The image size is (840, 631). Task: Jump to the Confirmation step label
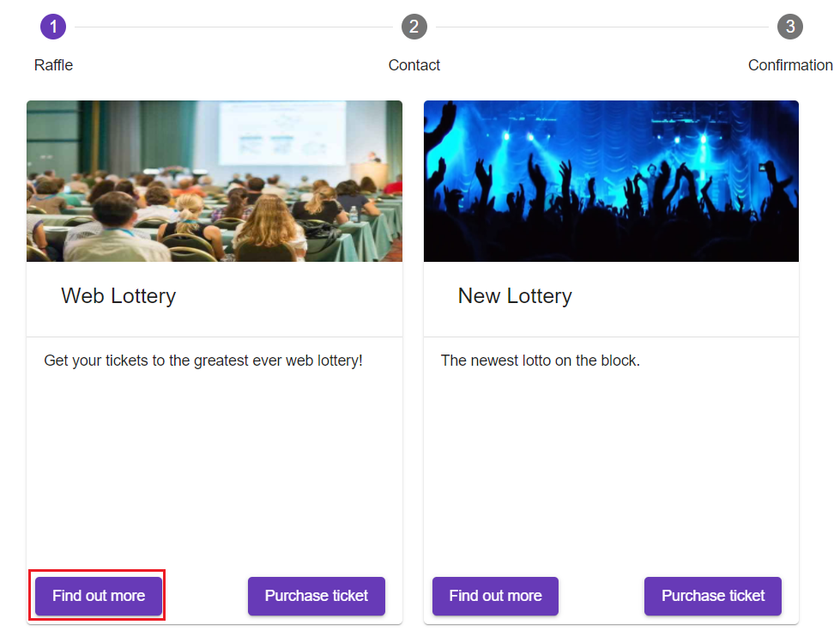(x=789, y=65)
